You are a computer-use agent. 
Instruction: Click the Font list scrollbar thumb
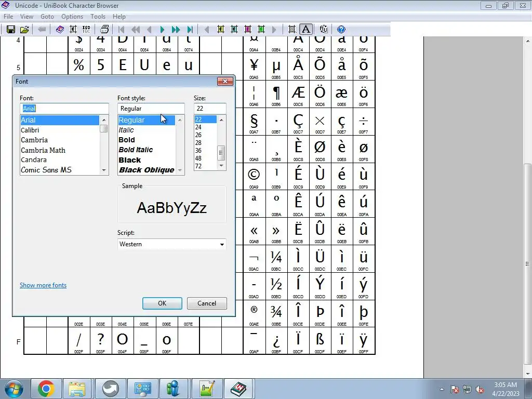click(104, 129)
